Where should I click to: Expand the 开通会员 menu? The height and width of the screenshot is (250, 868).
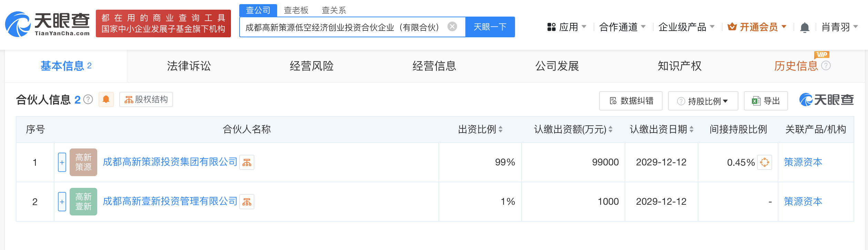pos(757,27)
